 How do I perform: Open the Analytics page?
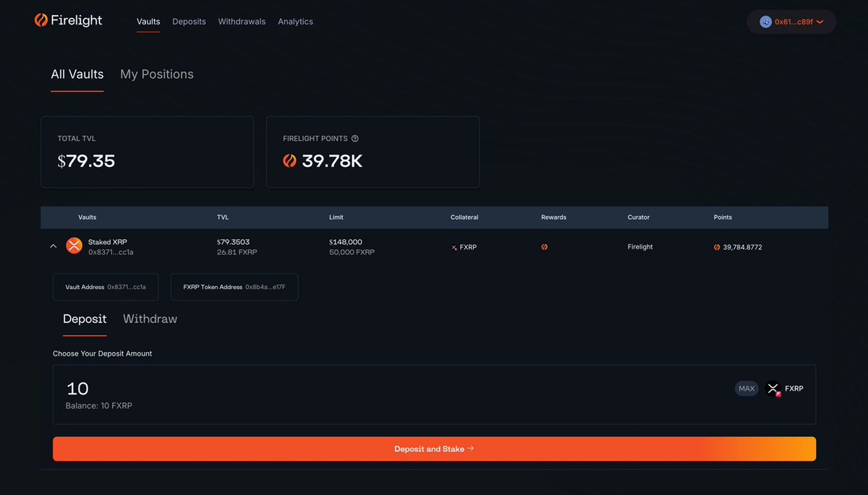[x=295, y=21]
